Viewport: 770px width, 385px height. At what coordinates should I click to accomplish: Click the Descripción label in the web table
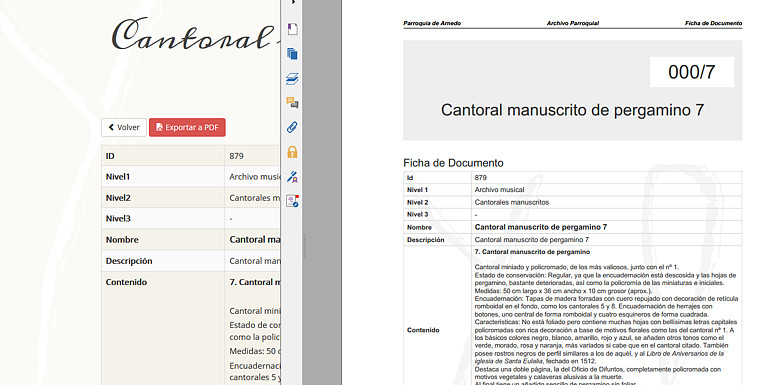point(129,261)
